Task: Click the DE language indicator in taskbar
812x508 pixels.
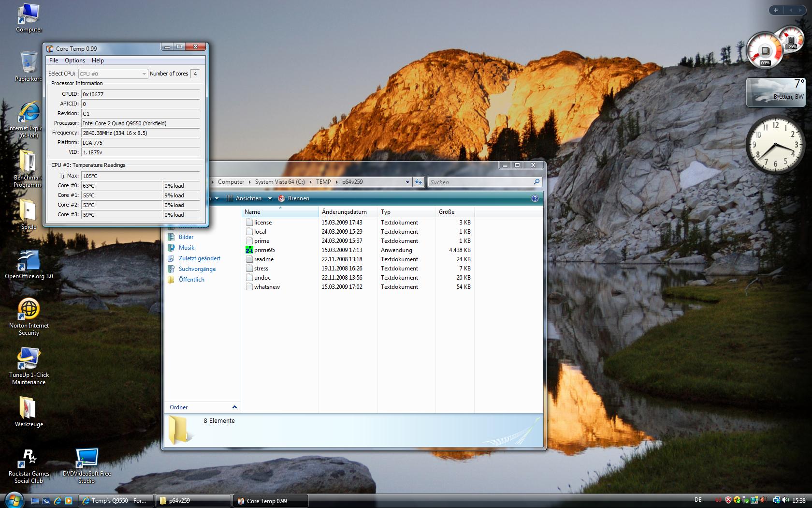Action: click(698, 500)
